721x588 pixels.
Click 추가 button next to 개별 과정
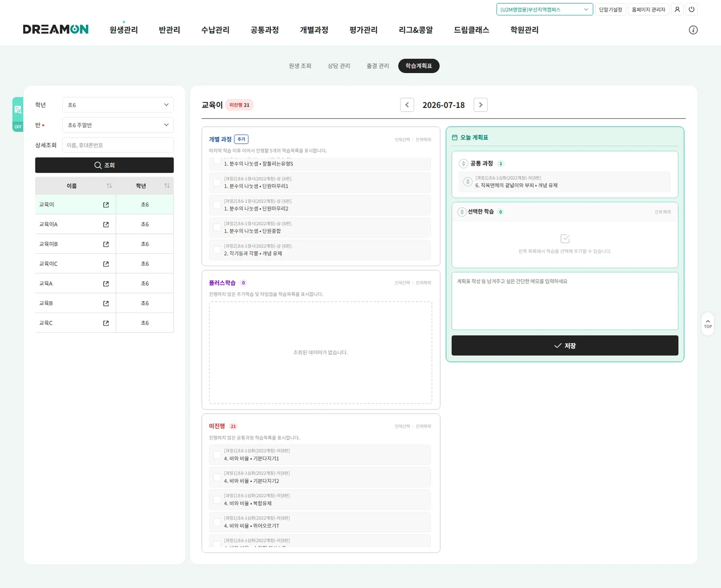(x=242, y=139)
